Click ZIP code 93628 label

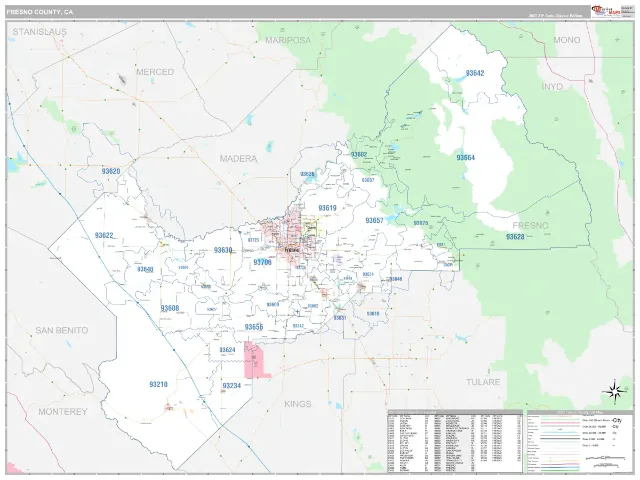coord(515,236)
